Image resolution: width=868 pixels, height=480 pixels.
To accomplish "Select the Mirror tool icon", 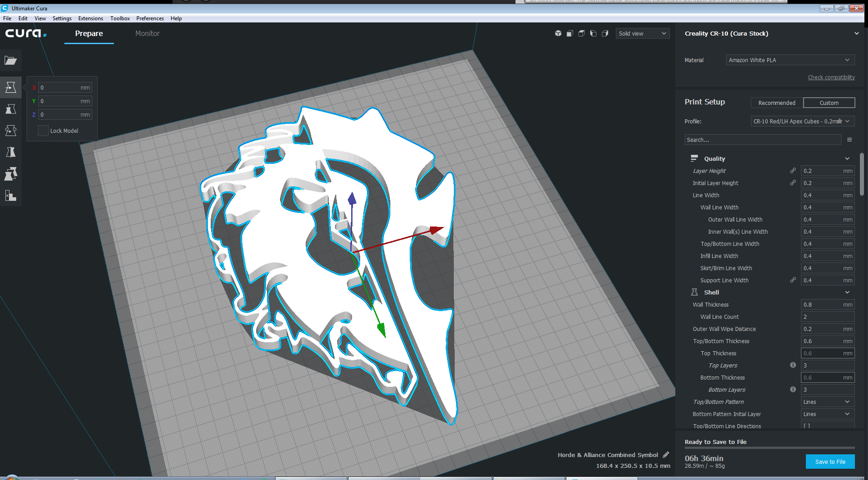I will pos(11,152).
